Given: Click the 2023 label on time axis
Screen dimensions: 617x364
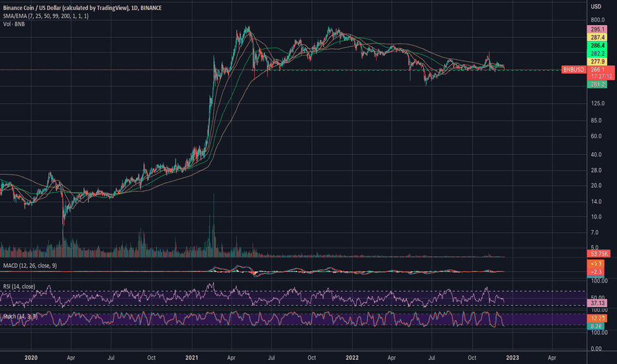Looking at the screenshot, I should click(512, 357).
